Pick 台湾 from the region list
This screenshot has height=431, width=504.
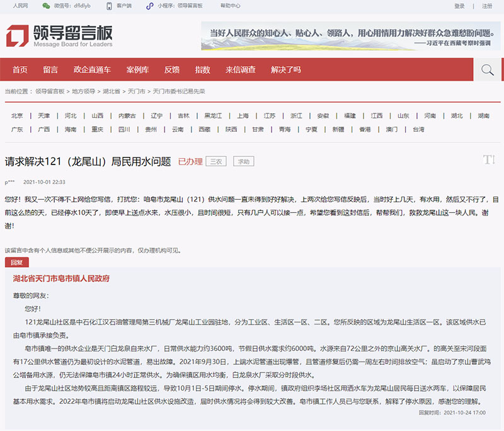(x=418, y=129)
